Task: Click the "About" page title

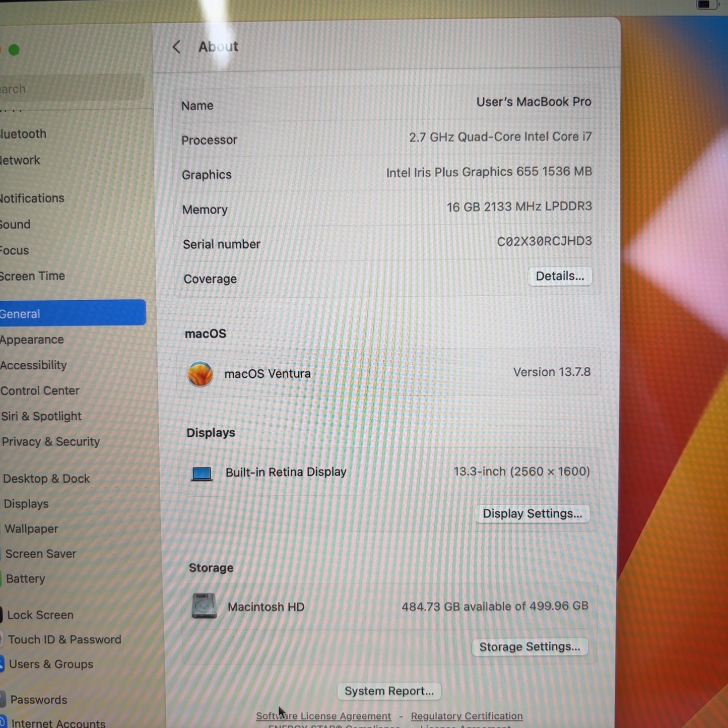Action: click(x=218, y=47)
